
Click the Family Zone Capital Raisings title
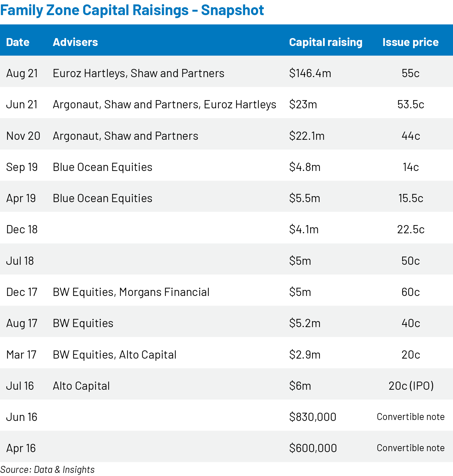tap(132, 10)
